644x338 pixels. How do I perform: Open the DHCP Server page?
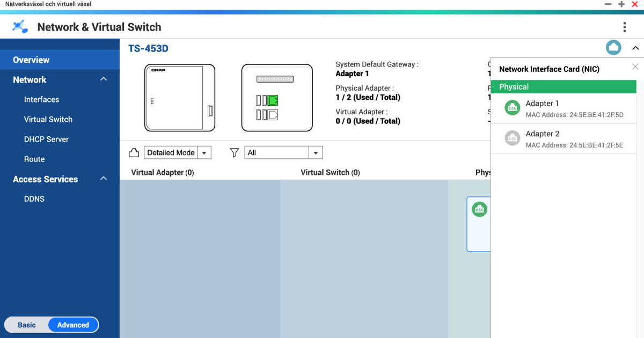(46, 139)
